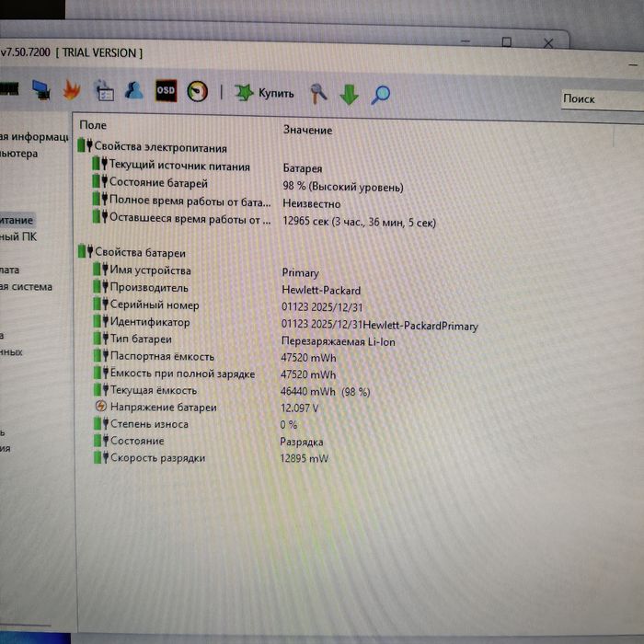
Task: Click the green down-arrow update icon
Action: click(x=349, y=95)
